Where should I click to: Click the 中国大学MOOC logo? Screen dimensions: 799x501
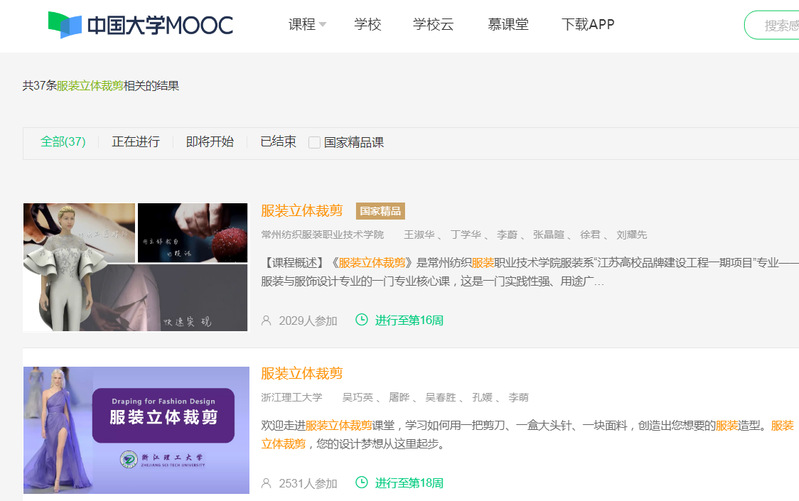pyautogui.click(x=140, y=25)
